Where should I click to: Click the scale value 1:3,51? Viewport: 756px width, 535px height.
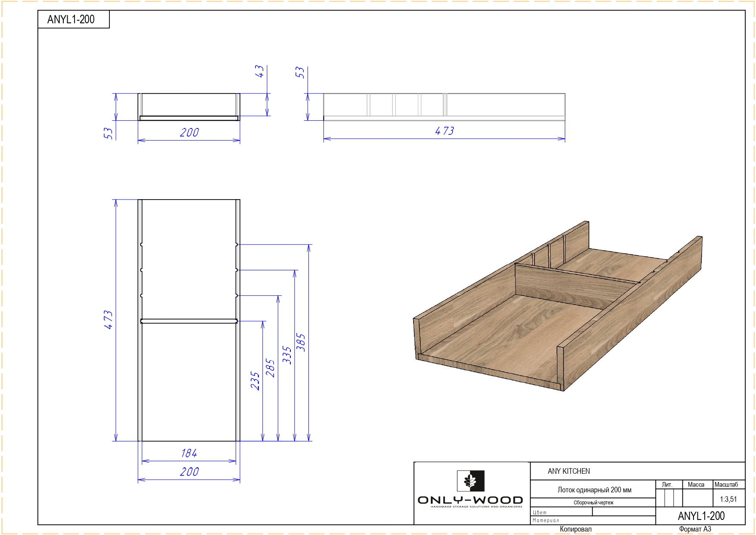[728, 499]
